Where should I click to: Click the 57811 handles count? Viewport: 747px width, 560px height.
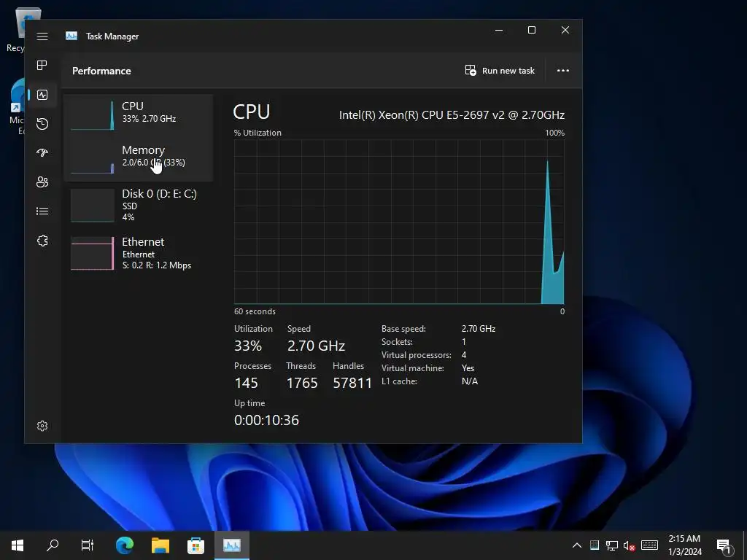coord(352,383)
